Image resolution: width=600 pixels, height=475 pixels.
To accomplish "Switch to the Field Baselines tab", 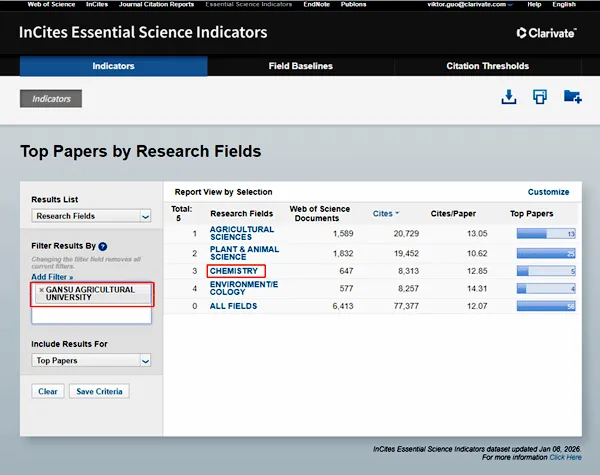I will [x=300, y=66].
